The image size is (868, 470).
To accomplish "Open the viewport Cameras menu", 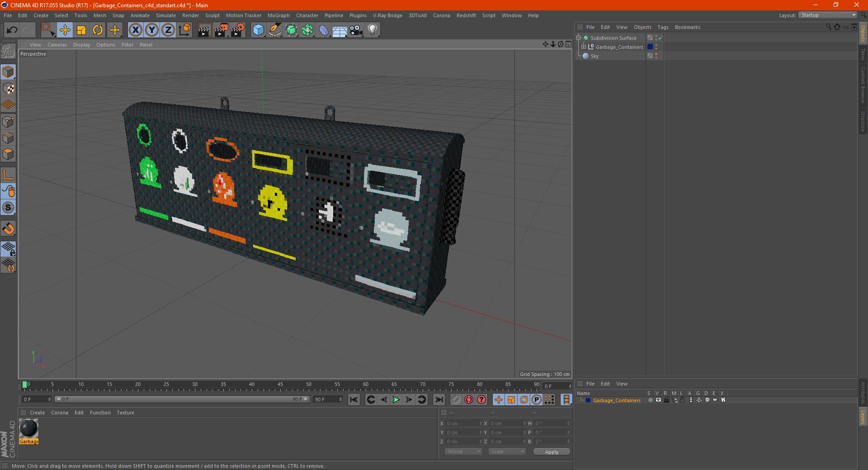I will [x=57, y=45].
